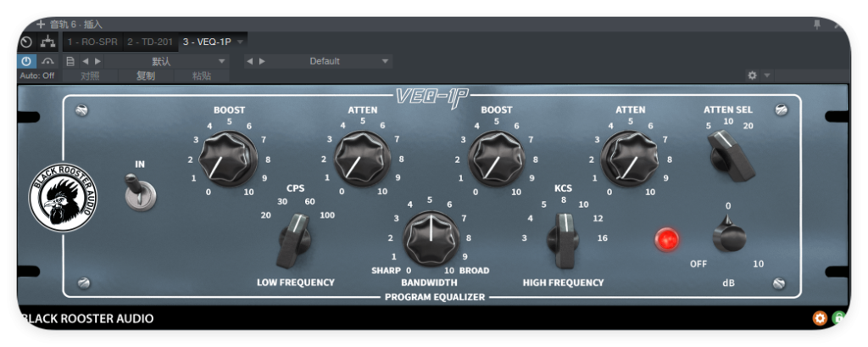Click the SHARP label beside the bandwidth knob
868x347 pixels.
tap(386, 271)
